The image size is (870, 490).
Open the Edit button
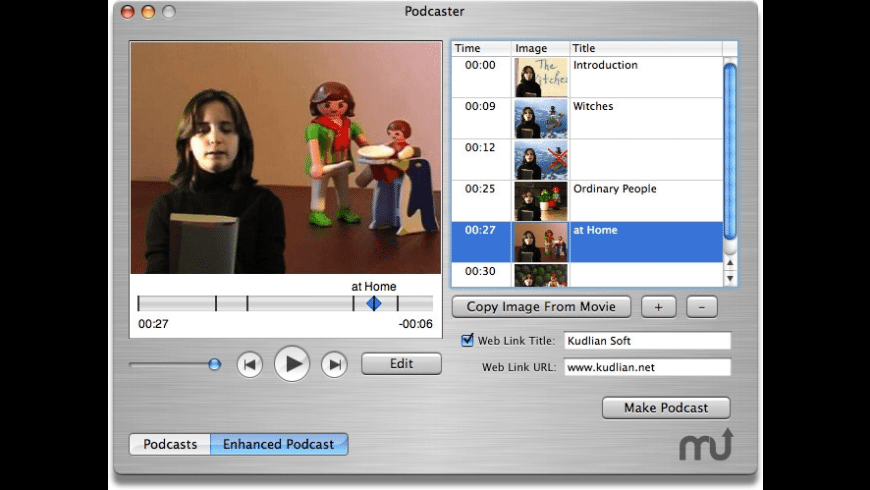coord(401,364)
